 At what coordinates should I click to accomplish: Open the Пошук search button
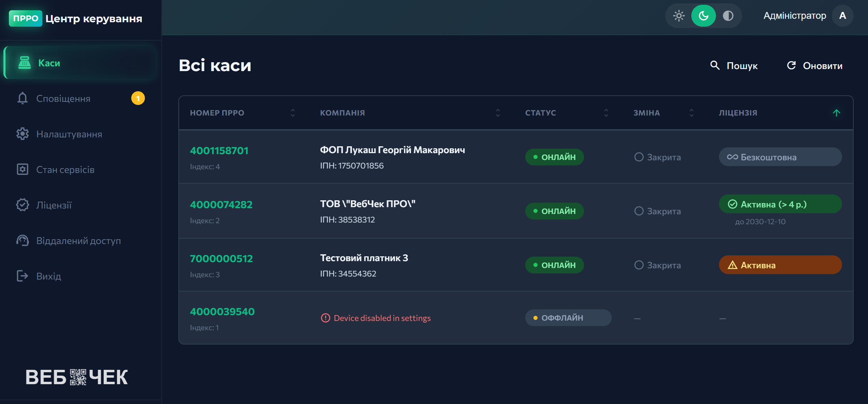coord(734,65)
